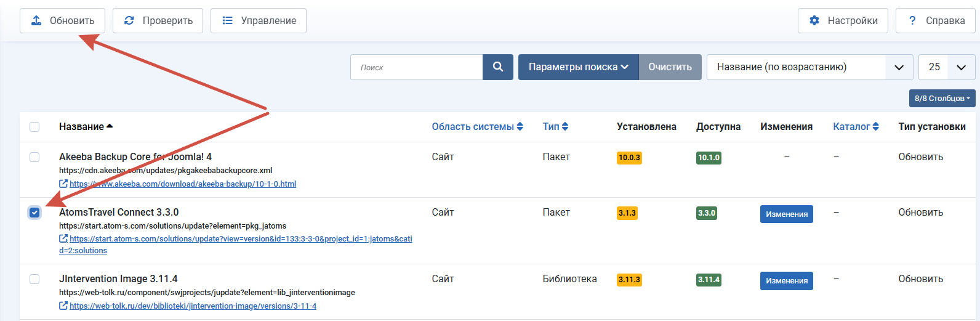The height and width of the screenshot is (321, 980).
Task: Sort by Название column header
Action: 86,126
